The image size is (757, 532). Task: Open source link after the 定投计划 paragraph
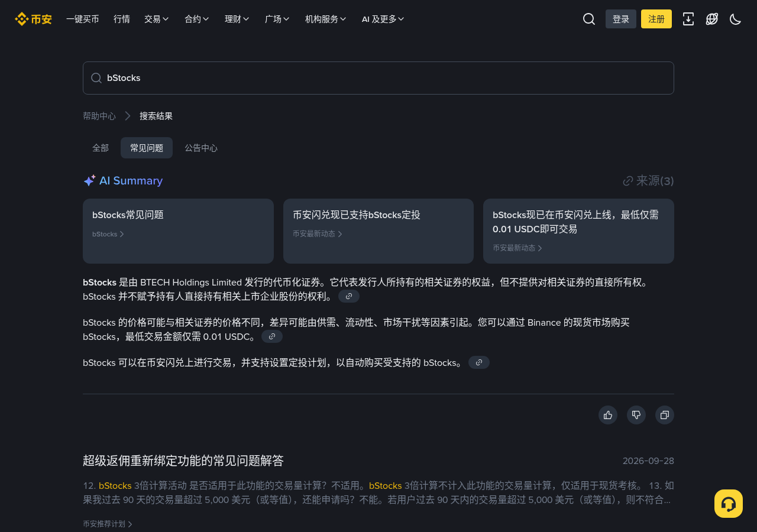pyautogui.click(x=479, y=362)
